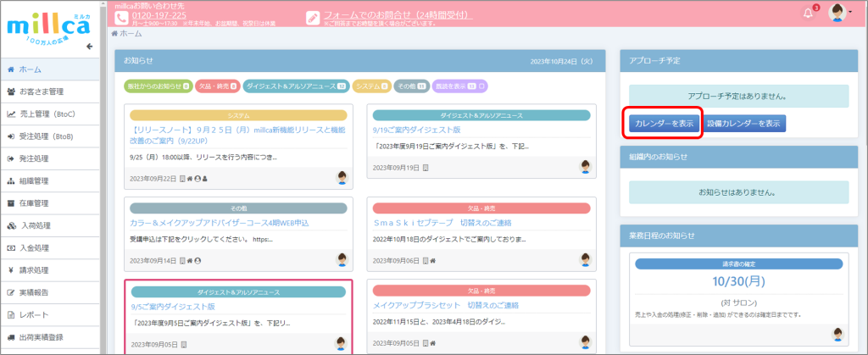Screen dimensions: 868x355
Task: Click the phone icon in the header
Action: click(121, 17)
